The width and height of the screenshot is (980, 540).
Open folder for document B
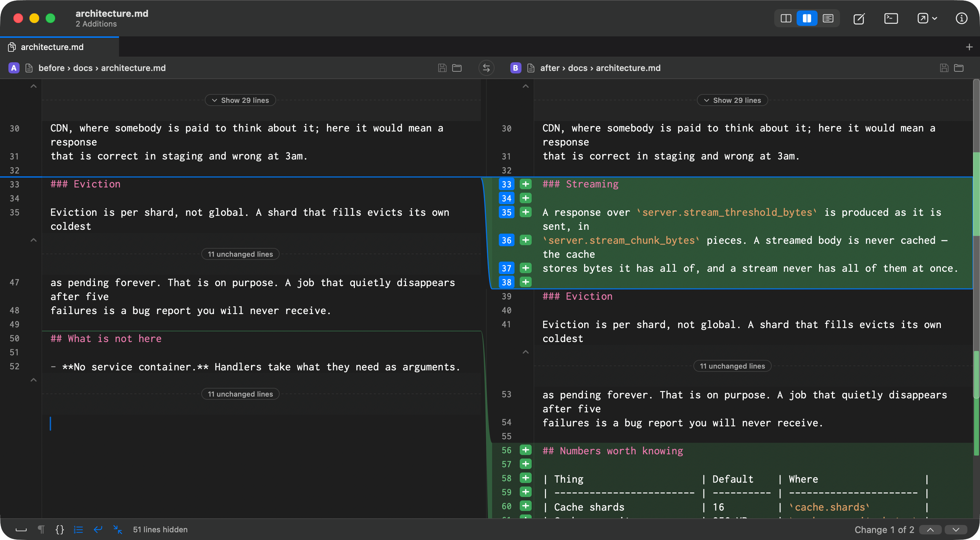[x=959, y=68]
